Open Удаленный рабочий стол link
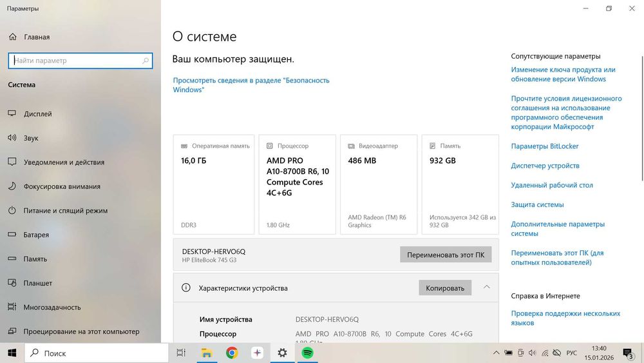644x363 pixels. tap(552, 186)
